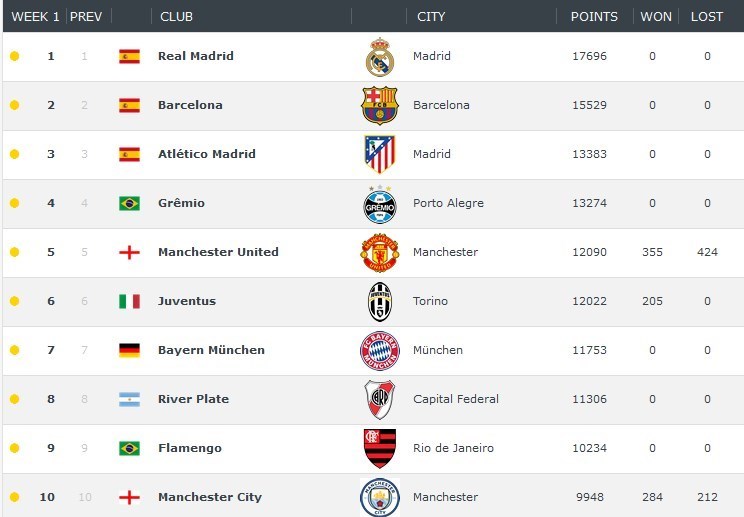Click the River Plate shield icon
Screen dimensions: 744x517
(380, 400)
